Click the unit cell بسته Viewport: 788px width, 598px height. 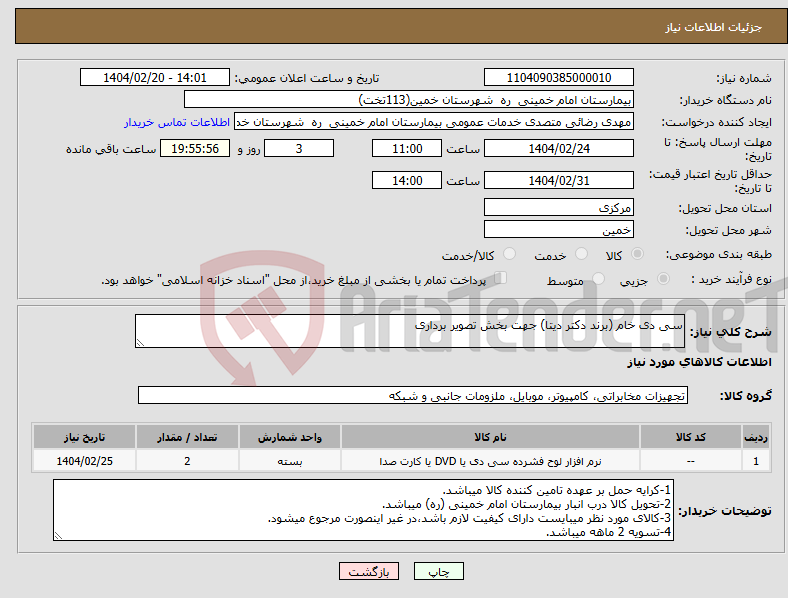pos(290,461)
